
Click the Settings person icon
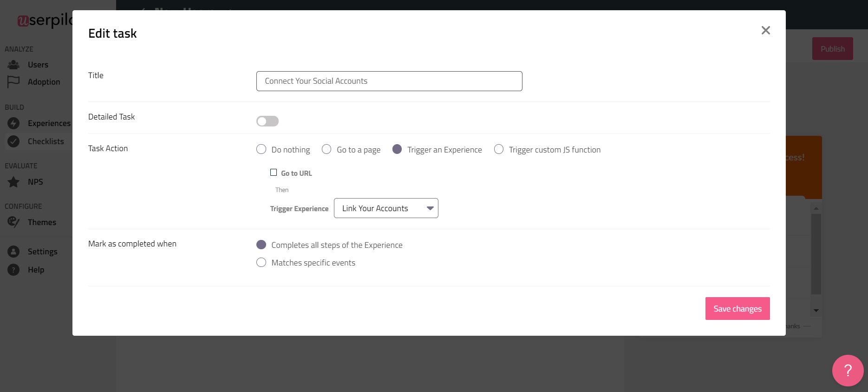coord(13,252)
